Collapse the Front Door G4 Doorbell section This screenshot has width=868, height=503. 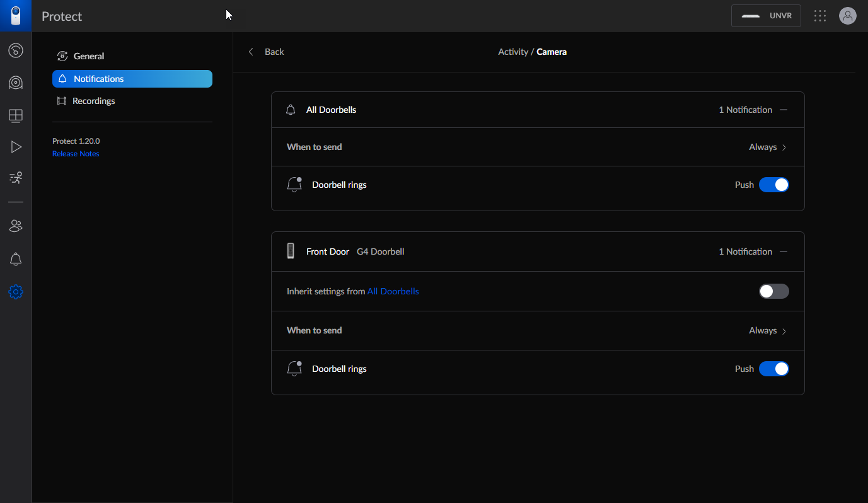tap(784, 251)
